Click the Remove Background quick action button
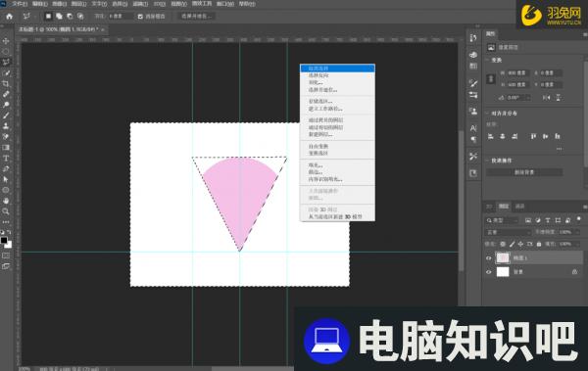The height and width of the screenshot is (371, 588). tap(524, 172)
